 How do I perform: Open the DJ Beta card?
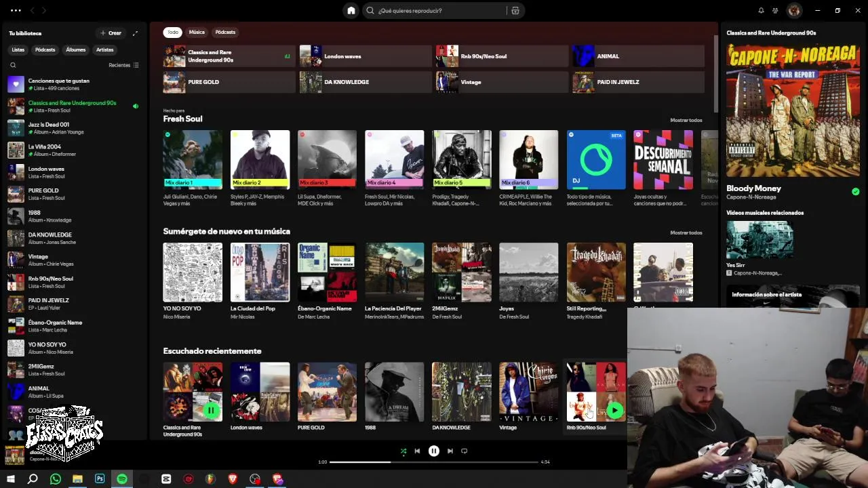(x=596, y=168)
